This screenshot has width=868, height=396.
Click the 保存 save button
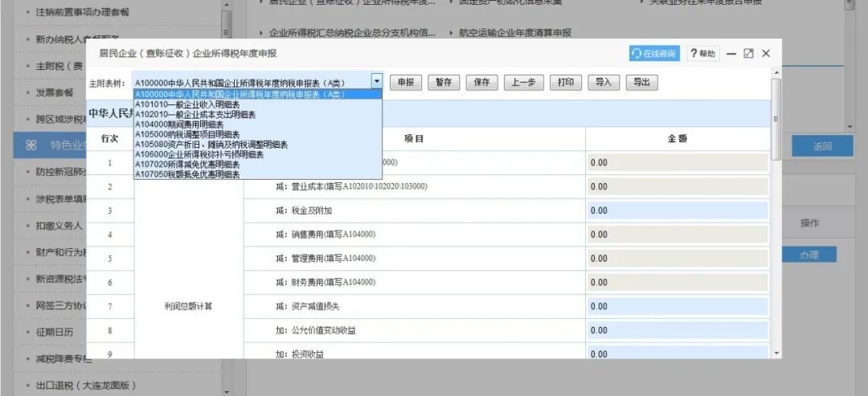click(x=481, y=83)
